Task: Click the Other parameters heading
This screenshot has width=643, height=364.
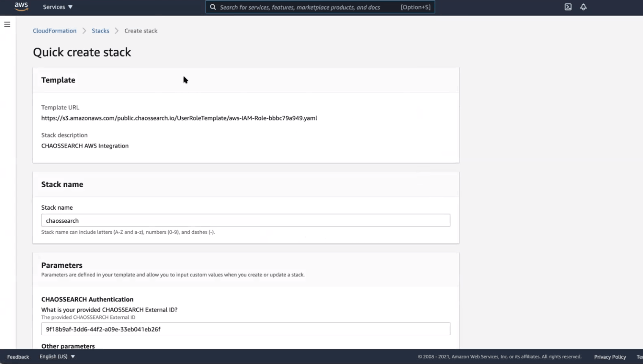Action: point(68,346)
